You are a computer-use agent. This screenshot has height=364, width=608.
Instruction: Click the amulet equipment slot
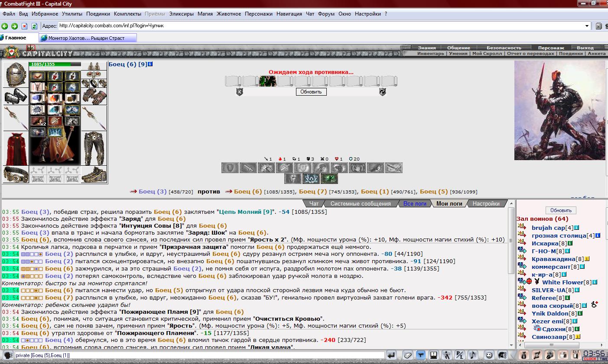click(x=94, y=75)
